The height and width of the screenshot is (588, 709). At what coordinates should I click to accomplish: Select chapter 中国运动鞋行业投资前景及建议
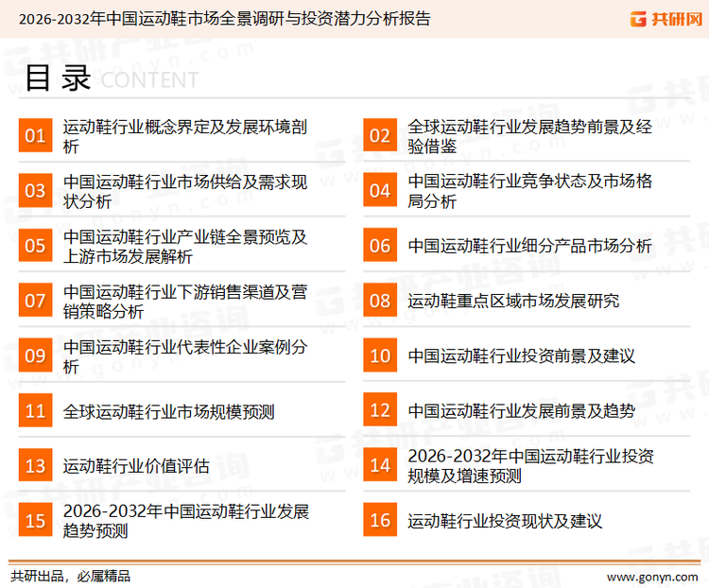[521, 356]
